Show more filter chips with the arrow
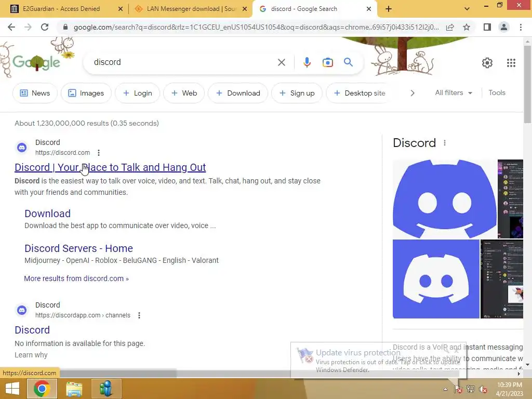Image resolution: width=532 pixels, height=399 pixels. click(x=413, y=93)
